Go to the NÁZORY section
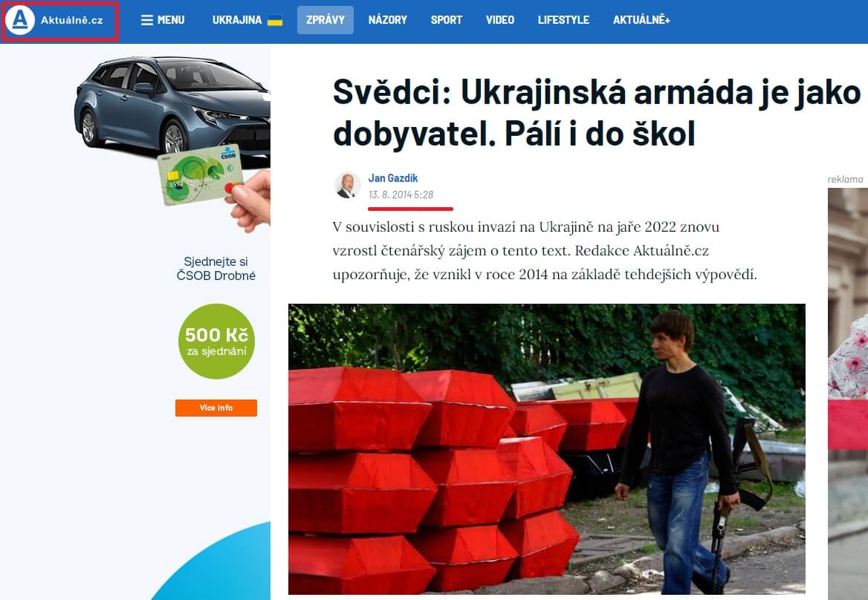The image size is (868, 600). coord(387,21)
